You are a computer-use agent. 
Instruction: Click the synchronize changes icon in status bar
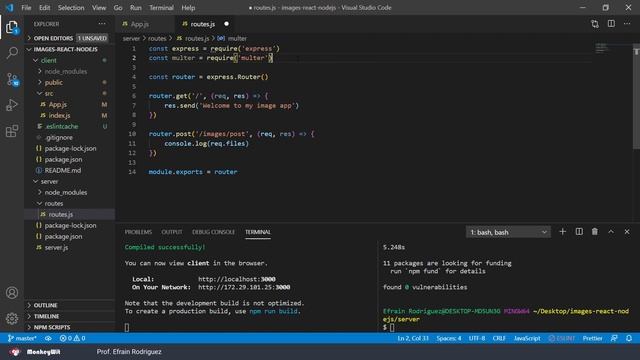[48, 338]
